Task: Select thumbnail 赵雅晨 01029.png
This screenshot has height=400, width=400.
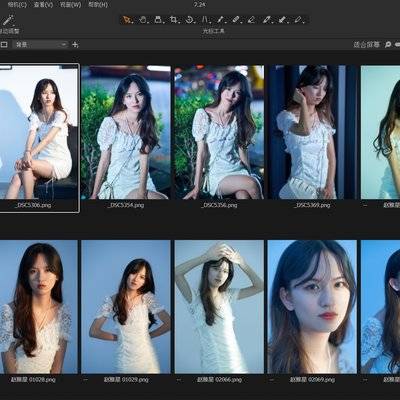Action: point(126,307)
